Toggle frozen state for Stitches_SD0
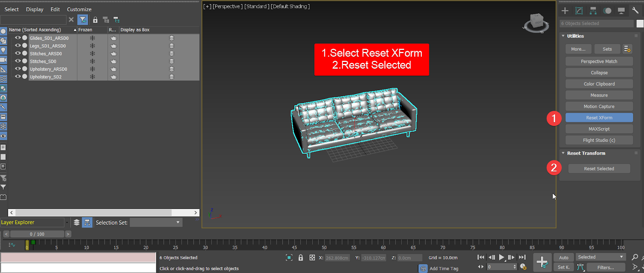Image resolution: width=644 pixels, height=273 pixels. pyautogui.click(x=92, y=61)
